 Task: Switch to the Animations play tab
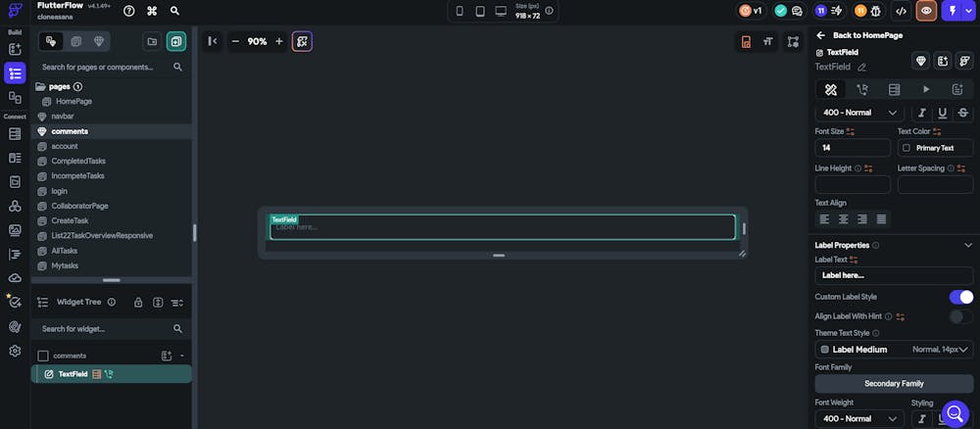[926, 90]
